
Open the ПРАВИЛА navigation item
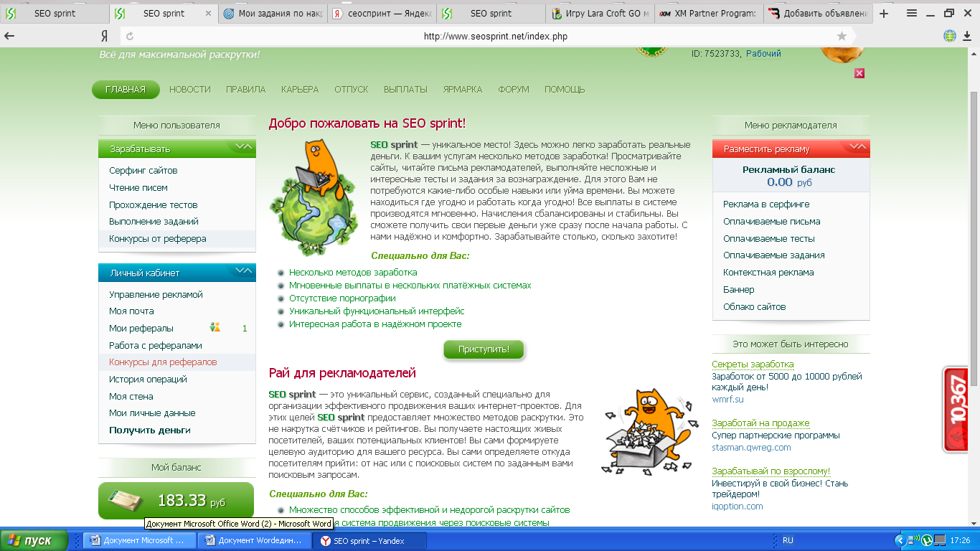[x=246, y=90]
